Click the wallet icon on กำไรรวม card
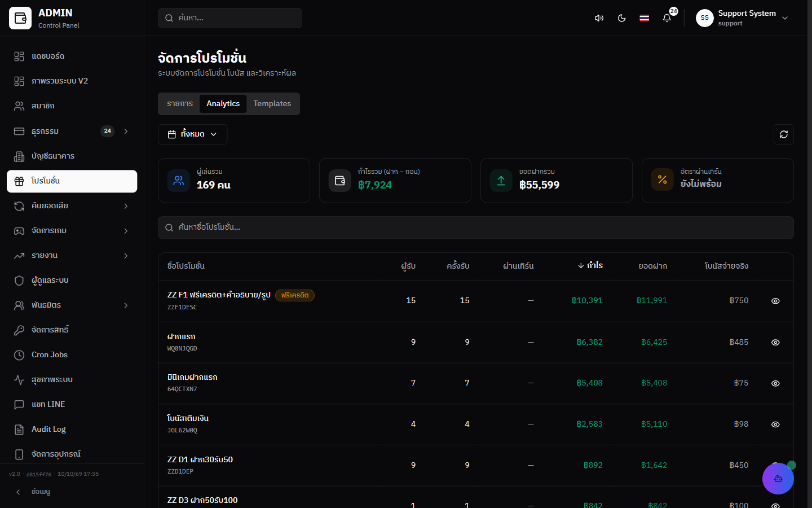This screenshot has height=508, width=812. 340,181
